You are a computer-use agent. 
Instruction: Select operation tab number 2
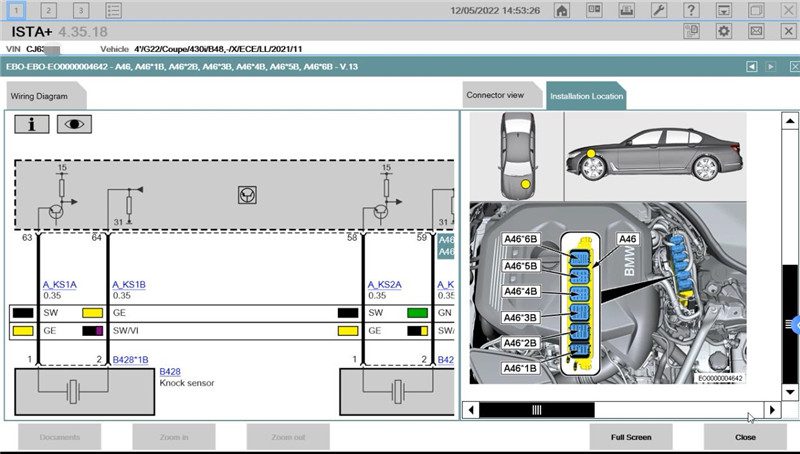point(48,10)
